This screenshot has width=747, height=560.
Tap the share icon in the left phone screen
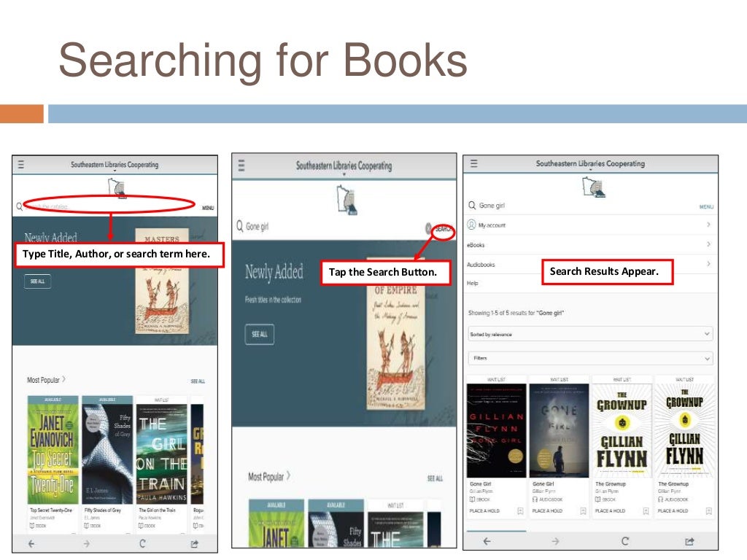tap(194, 544)
